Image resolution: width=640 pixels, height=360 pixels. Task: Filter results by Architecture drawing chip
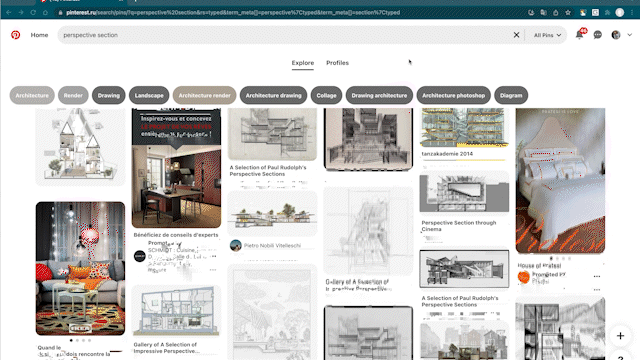click(x=273, y=96)
